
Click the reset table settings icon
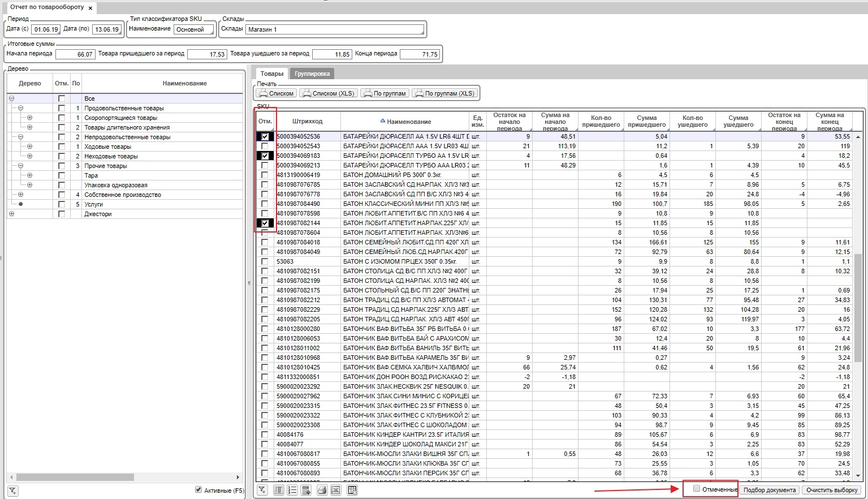click(x=352, y=490)
